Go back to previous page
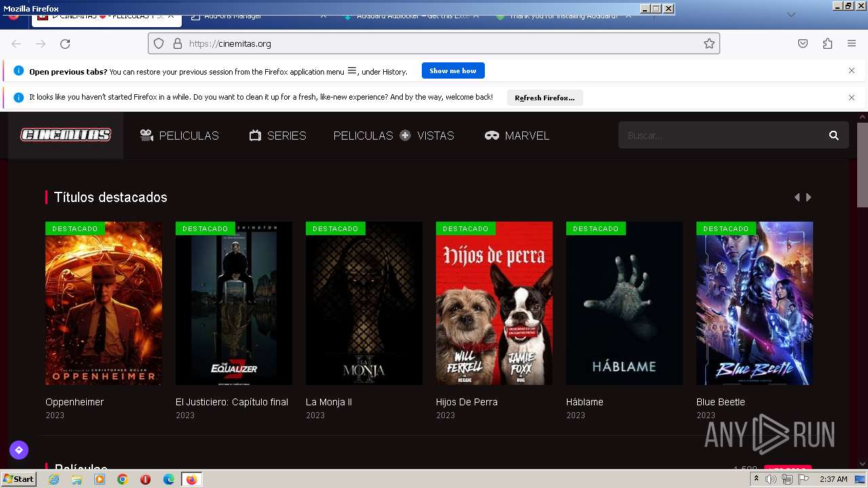 point(16,43)
